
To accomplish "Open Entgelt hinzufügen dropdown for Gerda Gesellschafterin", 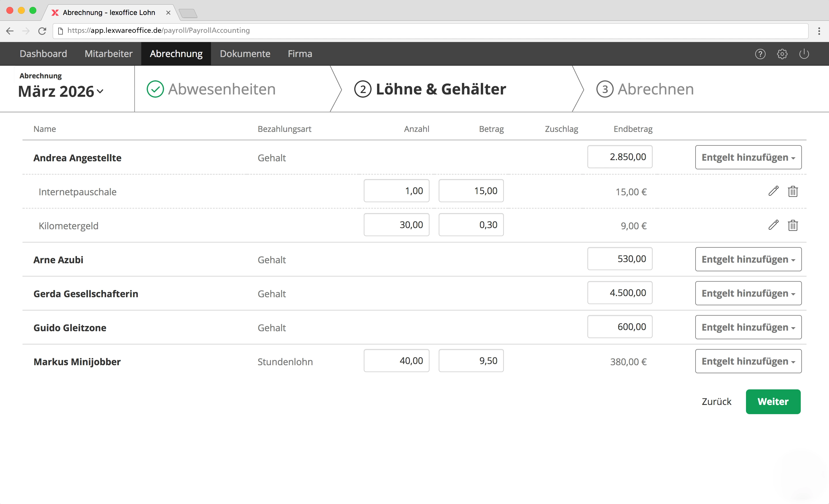I will (748, 293).
